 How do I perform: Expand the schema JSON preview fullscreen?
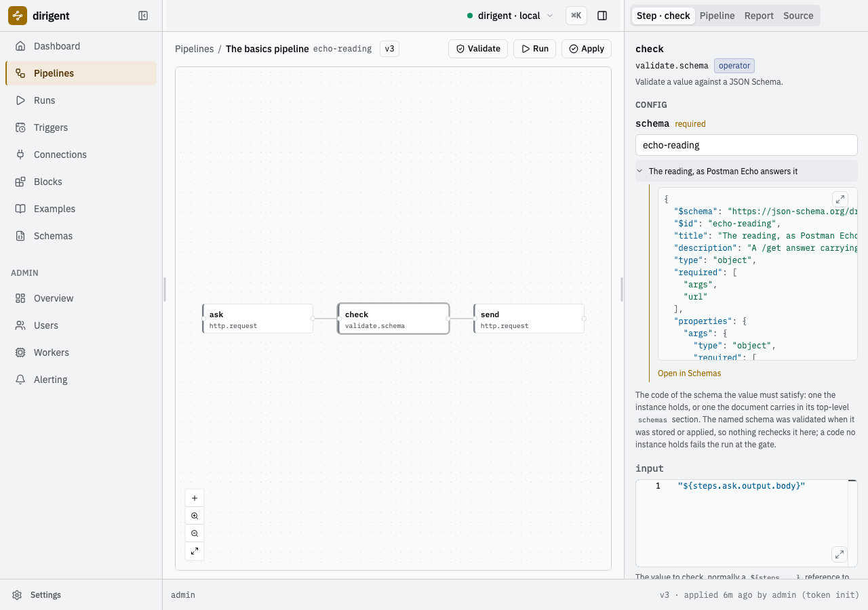pyautogui.click(x=840, y=199)
